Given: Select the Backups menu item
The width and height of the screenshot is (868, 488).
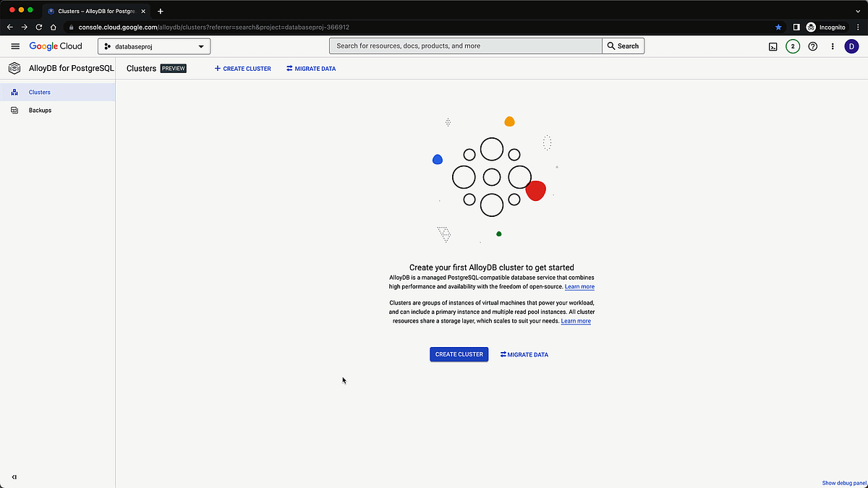Looking at the screenshot, I should pyautogui.click(x=40, y=110).
